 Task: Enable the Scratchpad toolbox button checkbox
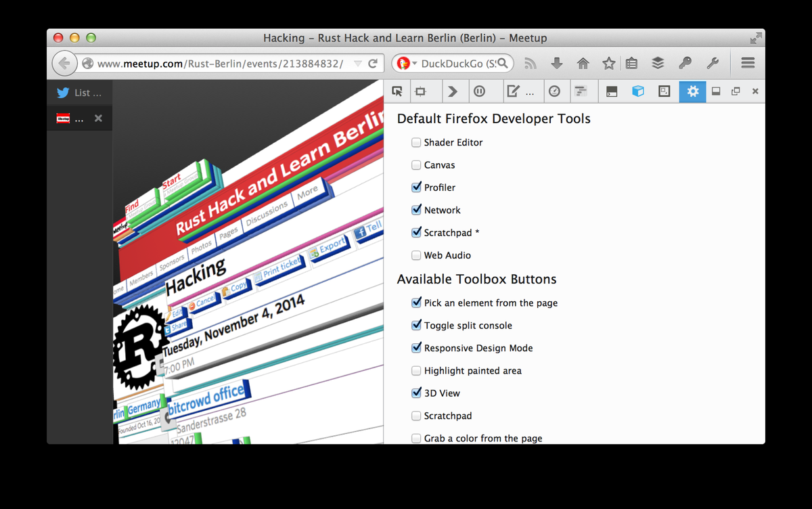(x=416, y=416)
